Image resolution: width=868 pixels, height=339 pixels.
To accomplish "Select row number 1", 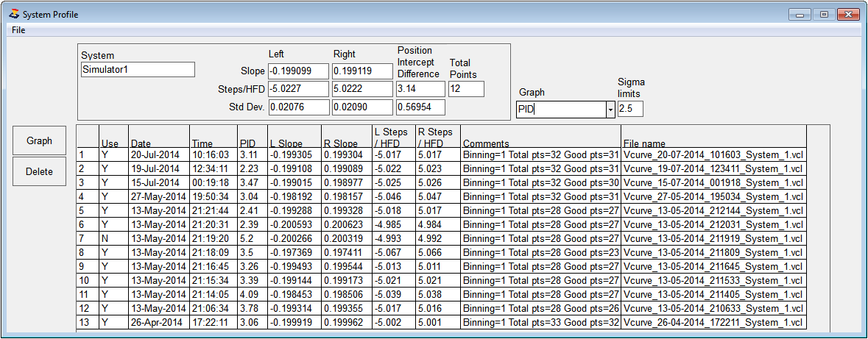I will [x=88, y=154].
